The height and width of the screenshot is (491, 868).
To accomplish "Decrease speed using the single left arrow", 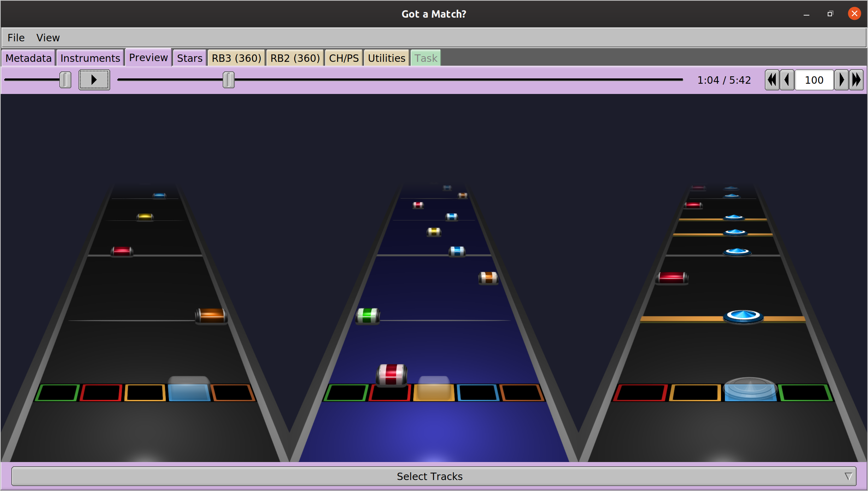I will point(787,80).
